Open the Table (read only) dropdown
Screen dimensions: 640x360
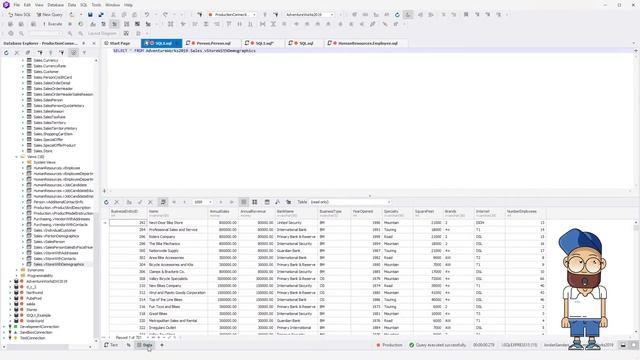tap(350, 202)
